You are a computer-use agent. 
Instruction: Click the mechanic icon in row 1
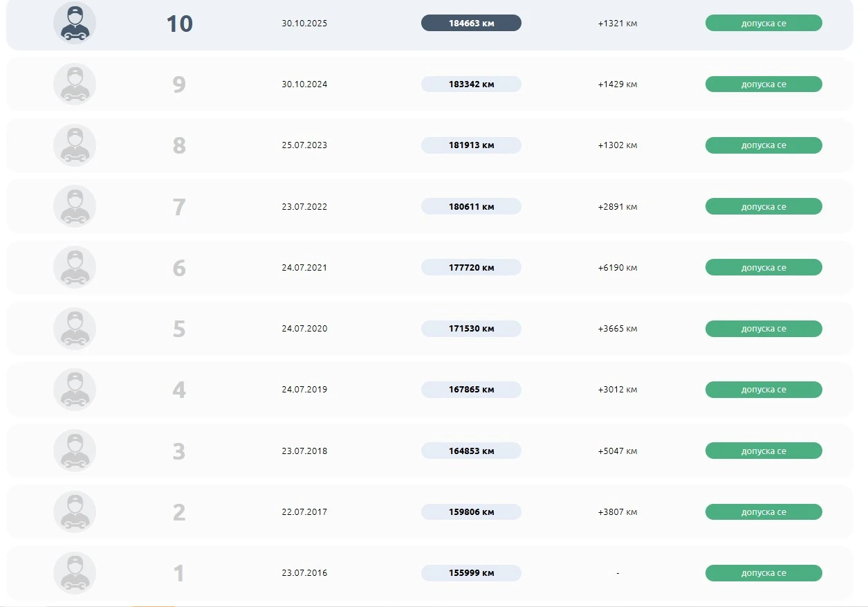(x=75, y=573)
